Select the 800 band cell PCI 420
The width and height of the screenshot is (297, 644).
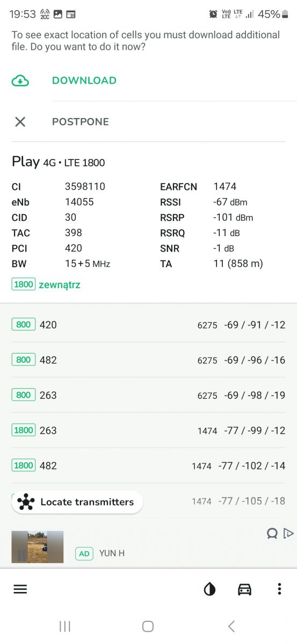148,325
